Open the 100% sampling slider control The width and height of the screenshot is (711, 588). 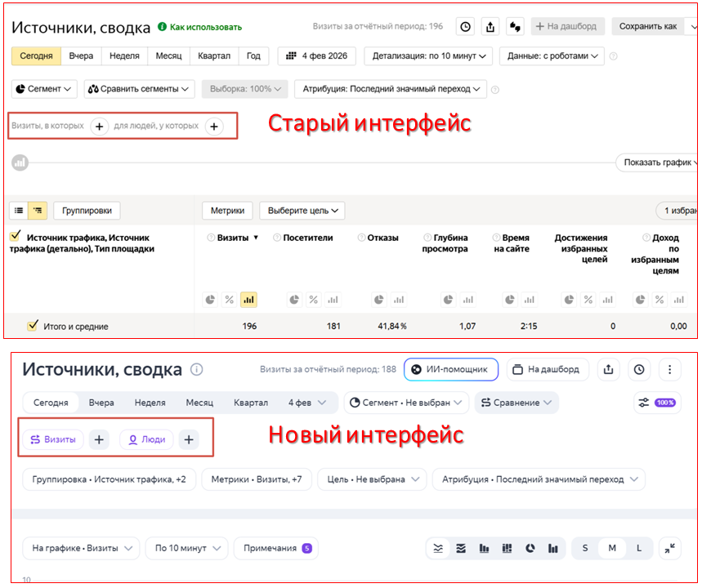coord(657,403)
